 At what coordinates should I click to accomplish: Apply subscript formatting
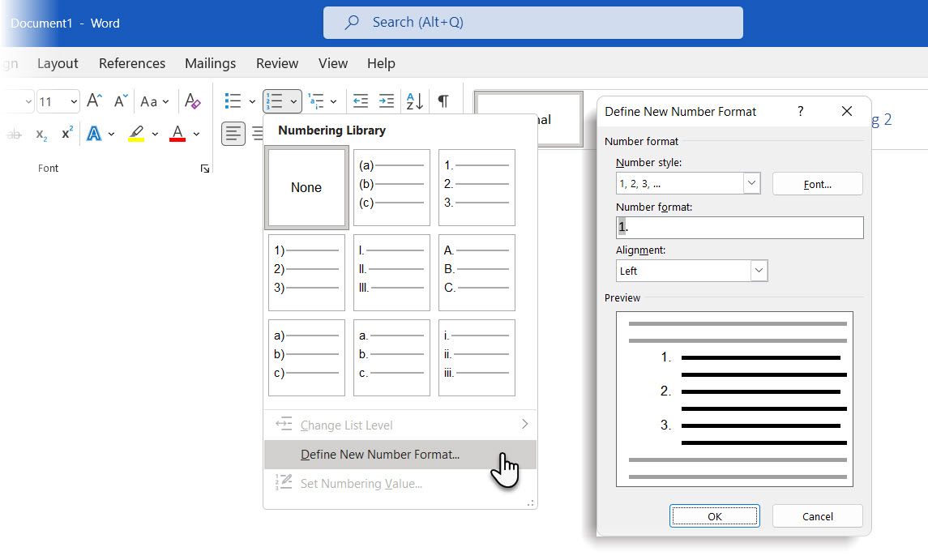click(x=41, y=135)
